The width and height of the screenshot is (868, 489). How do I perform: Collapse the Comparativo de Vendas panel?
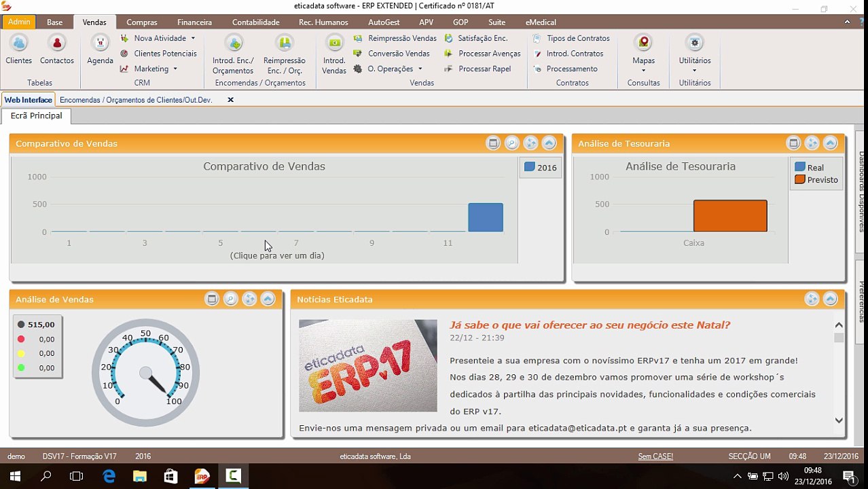click(x=549, y=143)
